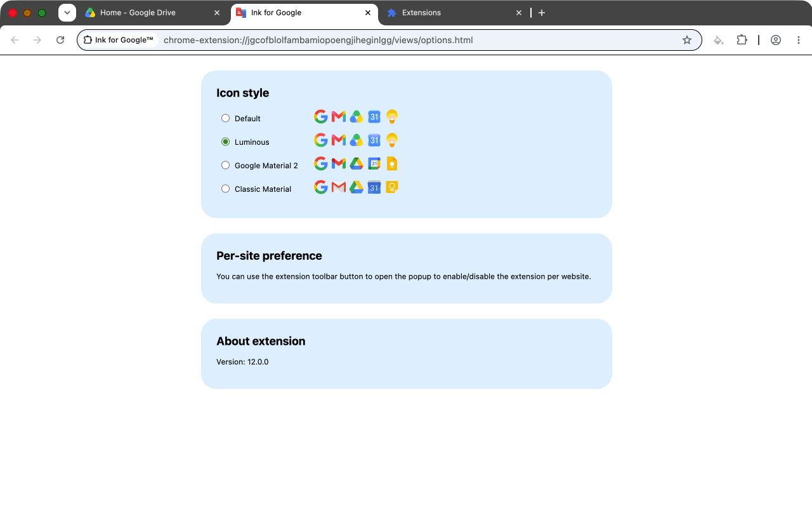
Task: Click the Per-site preference heading
Action: tap(269, 256)
